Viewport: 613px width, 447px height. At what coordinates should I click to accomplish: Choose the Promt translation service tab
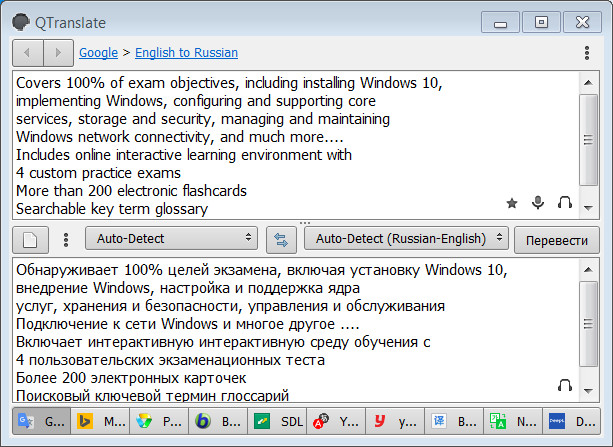(159, 421)
